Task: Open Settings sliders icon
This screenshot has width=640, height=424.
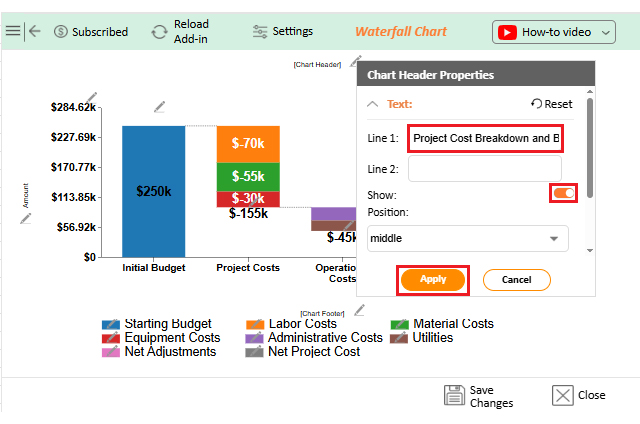Action: click(260, 32)
